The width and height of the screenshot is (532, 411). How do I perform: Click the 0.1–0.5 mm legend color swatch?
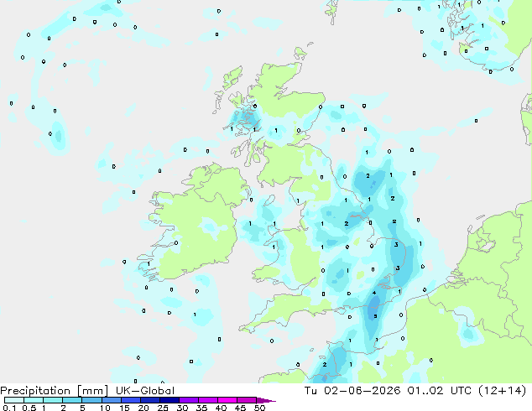(x=14, y=400)
